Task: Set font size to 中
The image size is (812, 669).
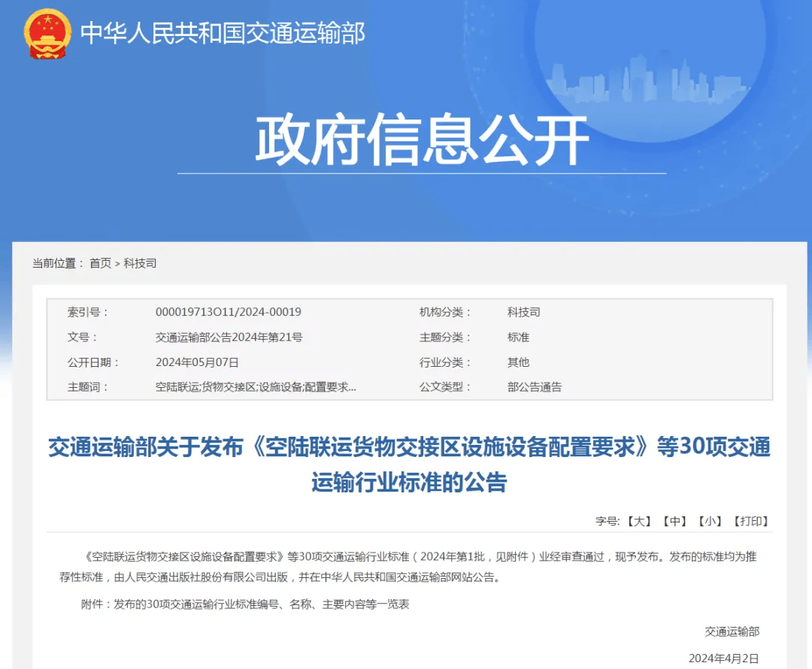Action: pyautogui.click(x=674, y=521)
